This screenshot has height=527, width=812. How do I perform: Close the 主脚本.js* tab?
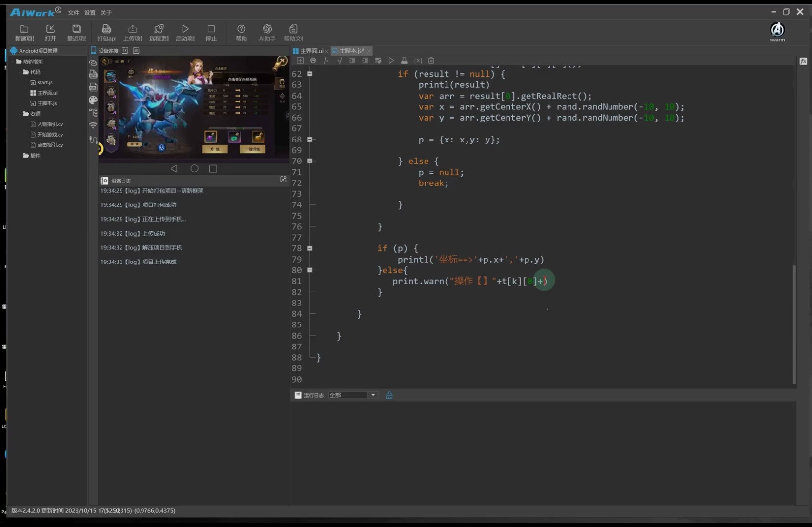pos(369,51)
